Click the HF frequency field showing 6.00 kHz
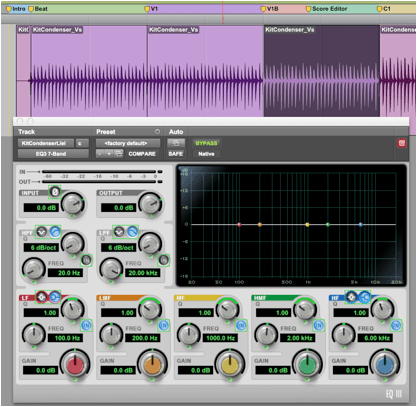Image resolution: width=417 pixels, height=407 pixels. (375, 338)
